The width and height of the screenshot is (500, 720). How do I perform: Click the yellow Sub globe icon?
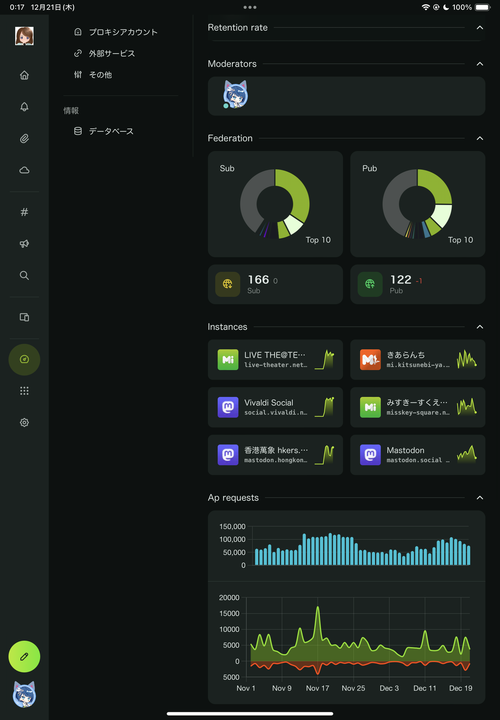click(228, 284)
